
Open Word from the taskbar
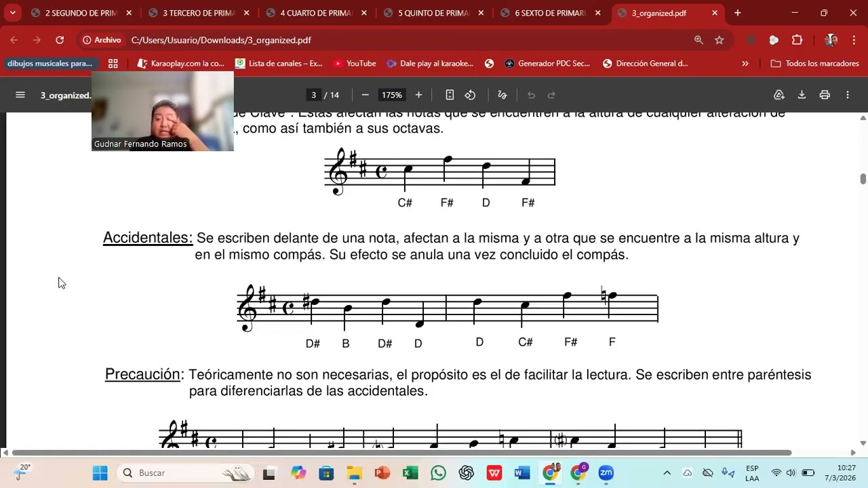coord(522,472)
